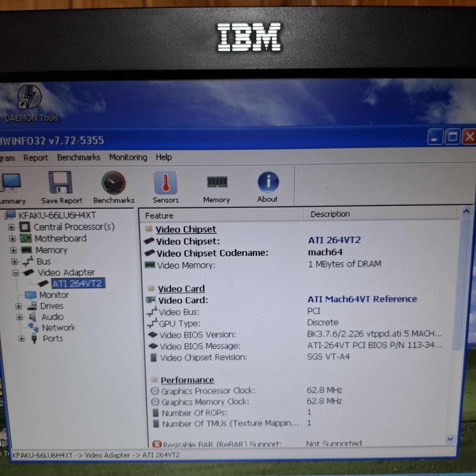Click the computer icon beside KFAKU-66LU6H4XT

click(x=10, y=215)
